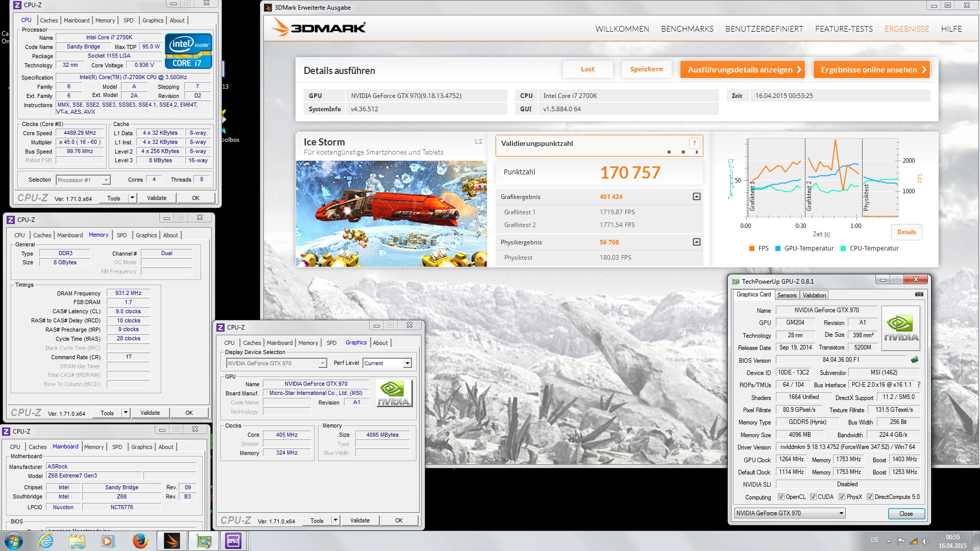
Task: Click the GPU-Z title bar icon
Action: [736, 281]
